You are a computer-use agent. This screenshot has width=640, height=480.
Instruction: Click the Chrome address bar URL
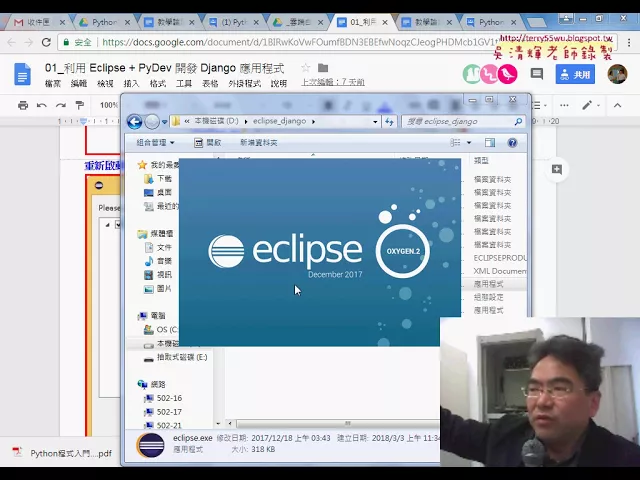[300, 42]
